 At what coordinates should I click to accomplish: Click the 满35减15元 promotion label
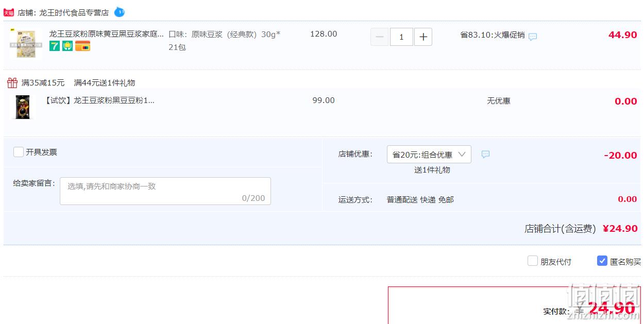tap(43, 83)
